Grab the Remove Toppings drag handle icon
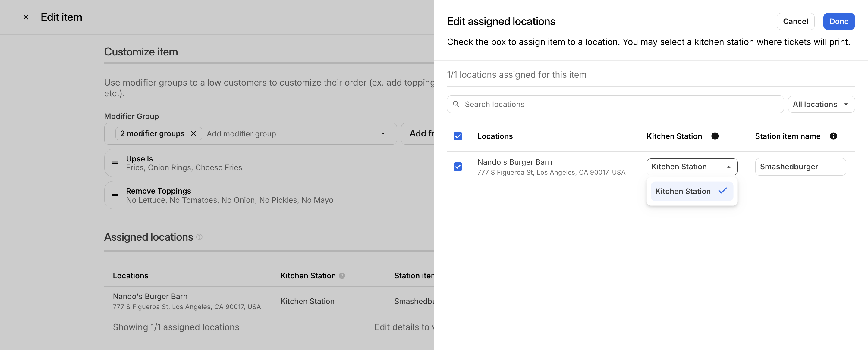This screenshot has width=868, height=350. point(115,195)
